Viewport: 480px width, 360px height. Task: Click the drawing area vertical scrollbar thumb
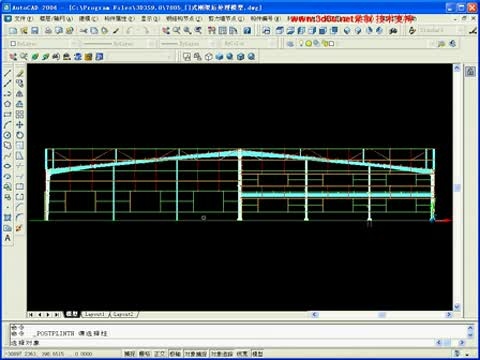457,188
